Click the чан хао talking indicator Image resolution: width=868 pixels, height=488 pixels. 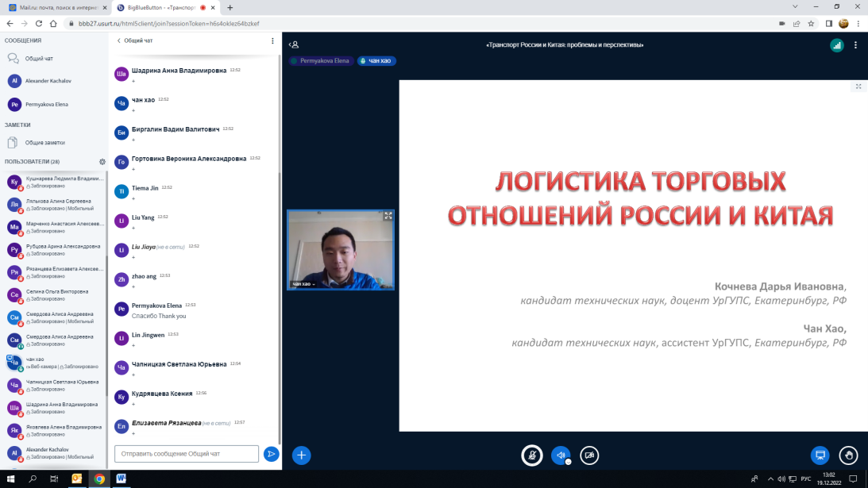pos(376,60)
